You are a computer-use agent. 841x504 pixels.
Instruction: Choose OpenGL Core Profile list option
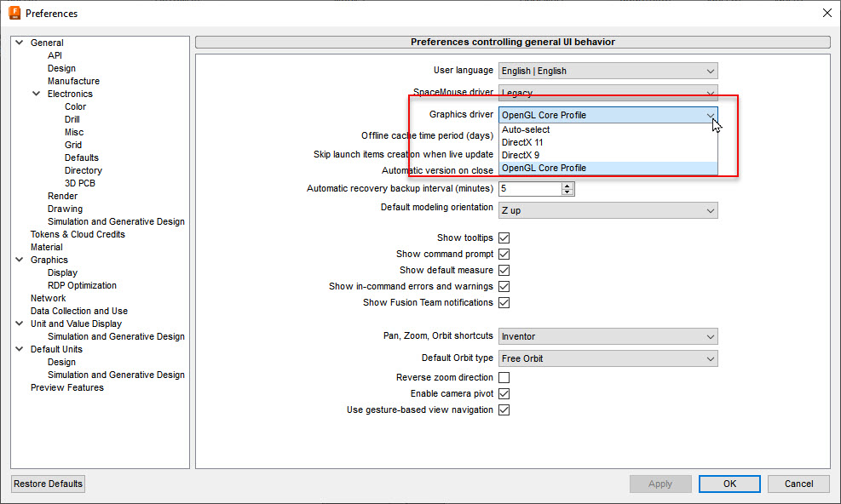click(608, 169)
